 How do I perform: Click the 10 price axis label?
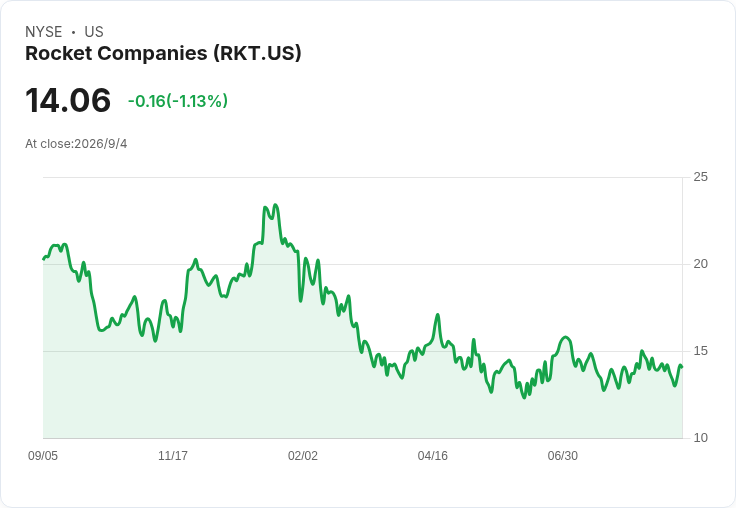click(x=700, y=438)
